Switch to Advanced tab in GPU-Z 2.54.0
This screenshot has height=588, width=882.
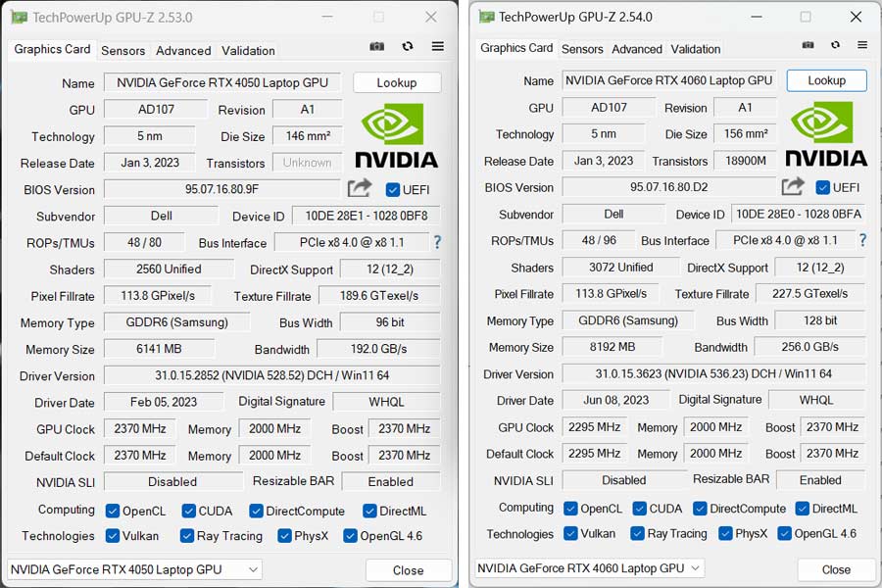(x=637, y=50)
